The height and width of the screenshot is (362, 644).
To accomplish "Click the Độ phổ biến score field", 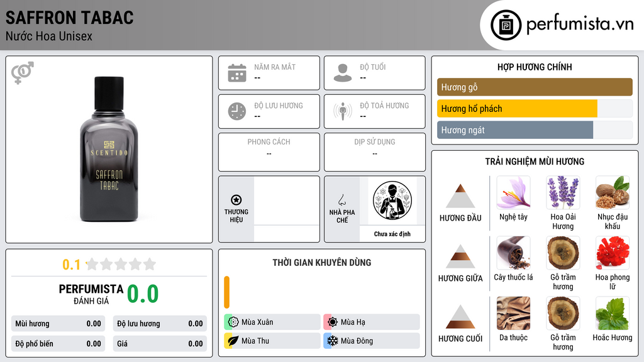I will [58, 344].
